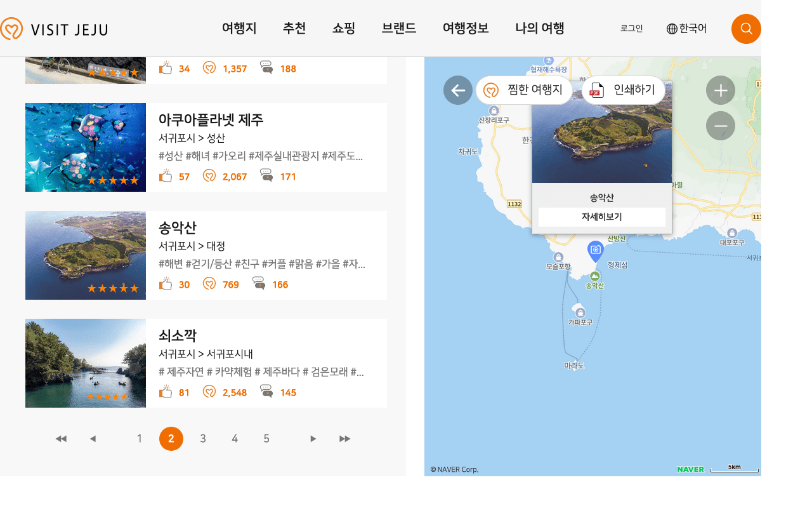
Task: Click 자세히보기 in map popup
Action: [602, 217]
